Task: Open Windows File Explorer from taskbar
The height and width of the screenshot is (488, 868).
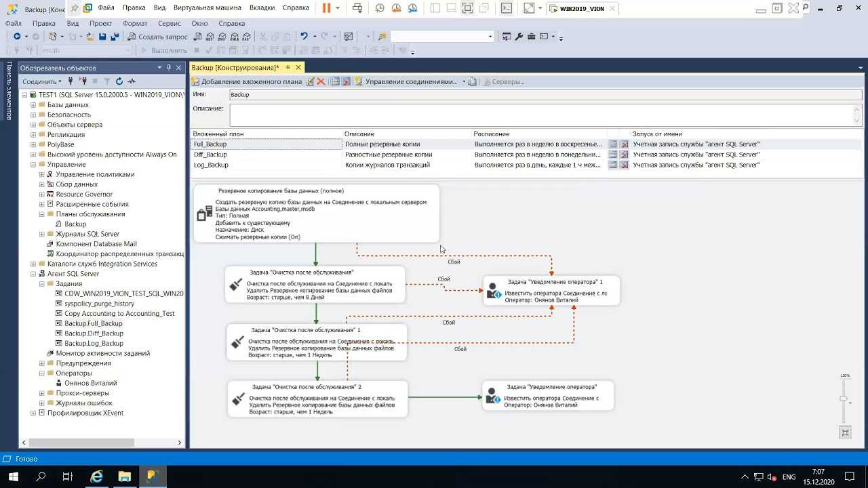Action: pos(125,476)
